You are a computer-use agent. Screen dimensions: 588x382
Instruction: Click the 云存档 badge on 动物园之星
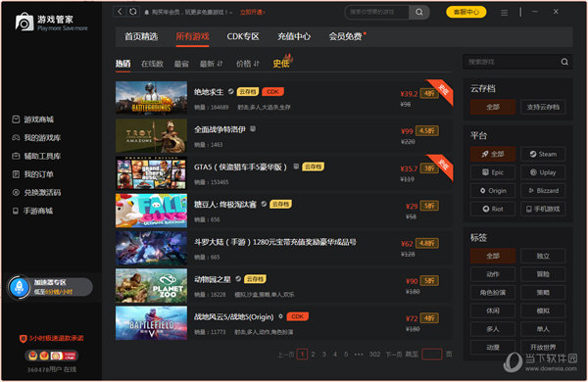pyautogui.click(x=255, y=279)
